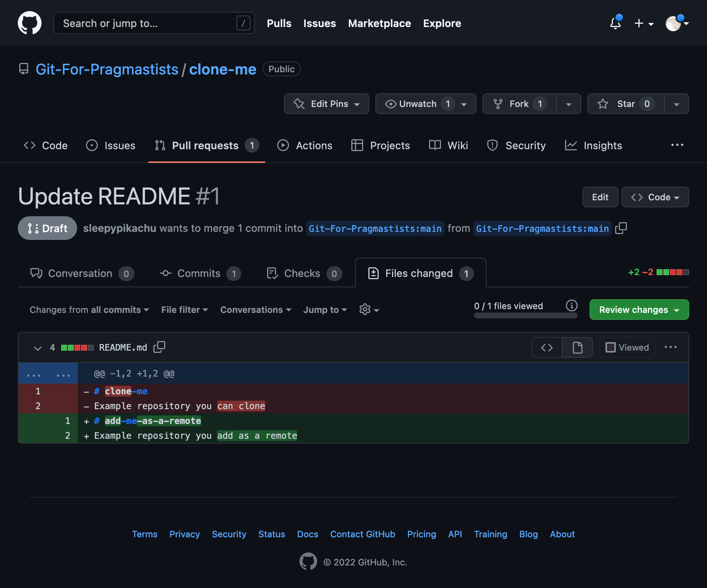This screenshot has height=588, width=707.
Task: Open README.md file options ellipsis
Action: pos(671,347)
